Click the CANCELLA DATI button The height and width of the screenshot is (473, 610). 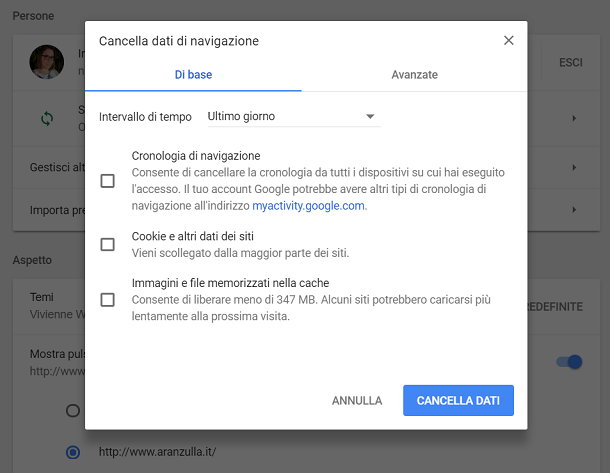(458, 401)
